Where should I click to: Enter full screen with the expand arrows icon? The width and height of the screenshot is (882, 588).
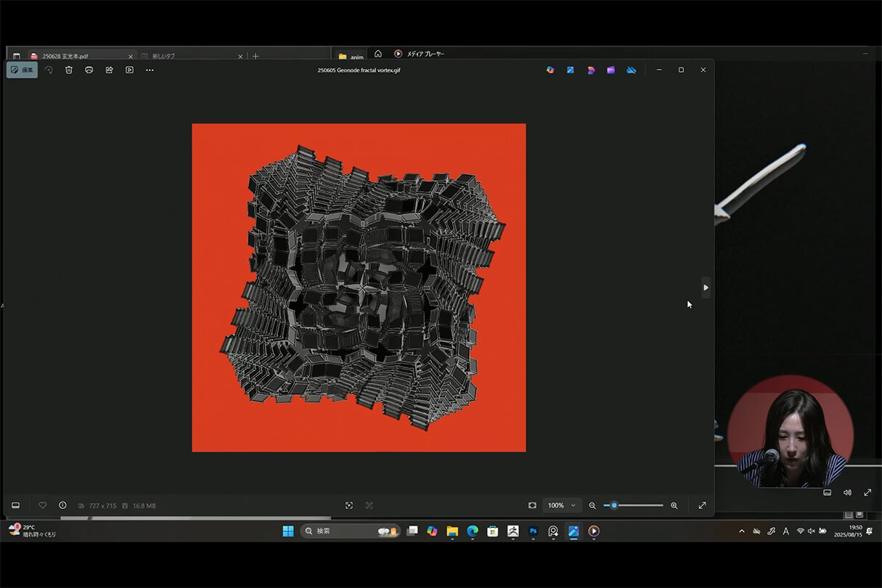tap(702, 505)
